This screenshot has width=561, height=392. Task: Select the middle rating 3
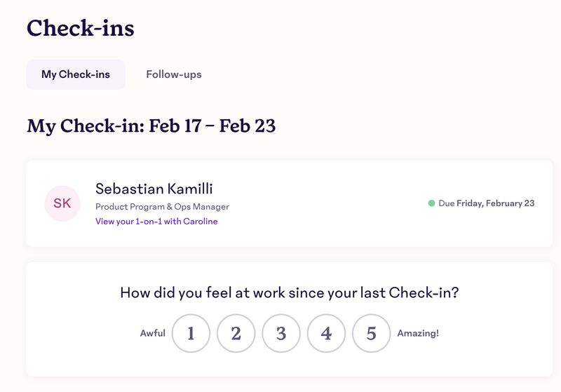click(x=281, y=333)
